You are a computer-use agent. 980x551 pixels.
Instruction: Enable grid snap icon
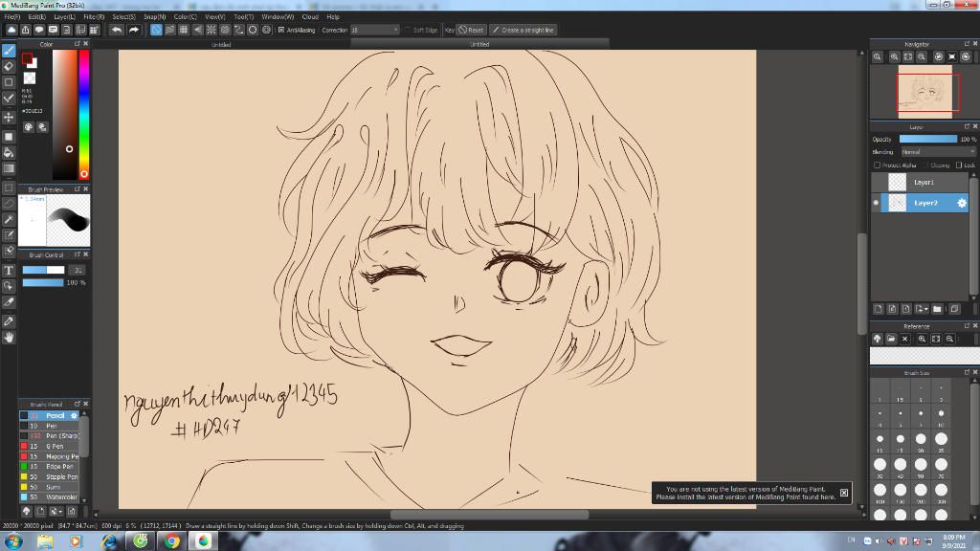click(x=184, y=30)
